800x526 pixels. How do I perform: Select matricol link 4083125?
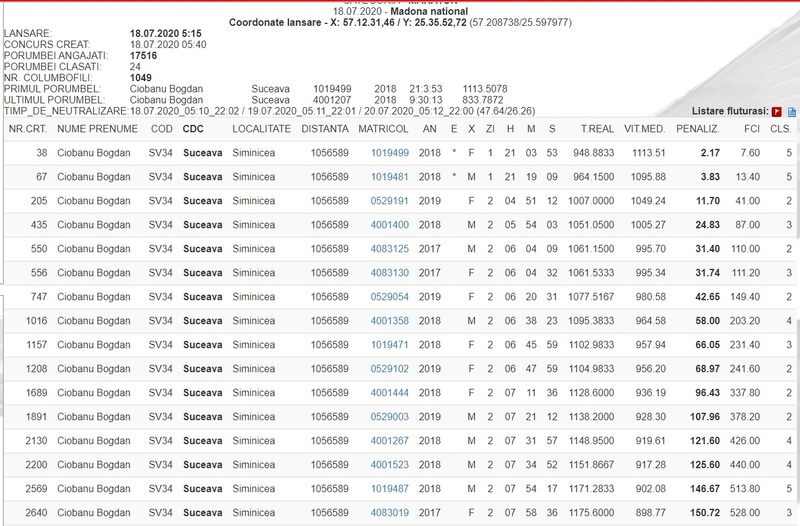(x=390, y=249)
